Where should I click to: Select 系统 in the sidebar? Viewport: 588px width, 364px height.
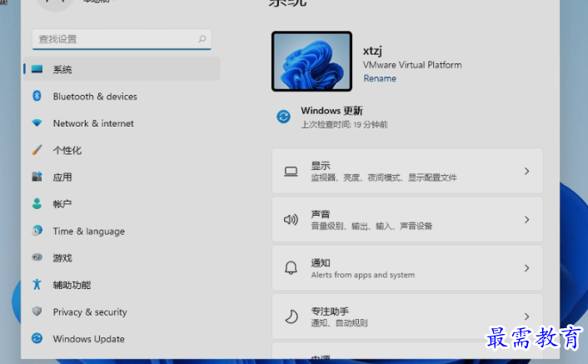pyautogui.click(x=122, y=69)
